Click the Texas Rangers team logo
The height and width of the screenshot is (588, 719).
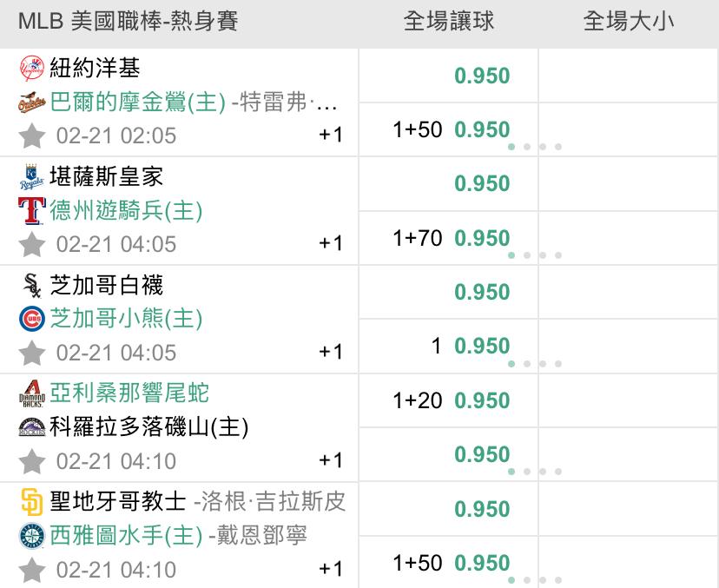point(31,211)
